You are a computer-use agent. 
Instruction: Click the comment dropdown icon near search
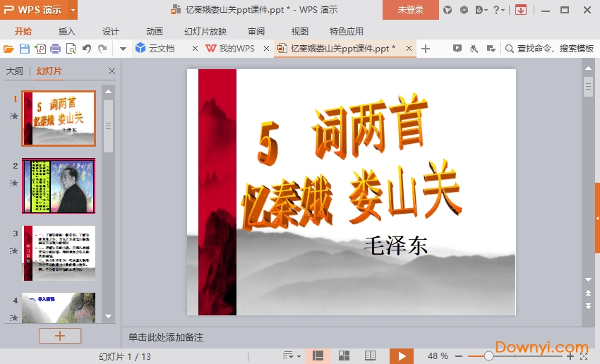491,49
